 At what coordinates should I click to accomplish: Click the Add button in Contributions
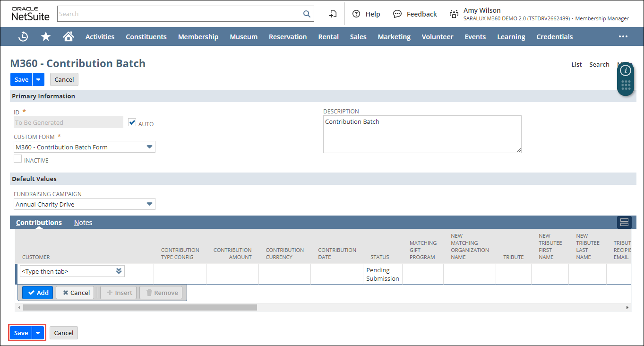pos(38,293)
